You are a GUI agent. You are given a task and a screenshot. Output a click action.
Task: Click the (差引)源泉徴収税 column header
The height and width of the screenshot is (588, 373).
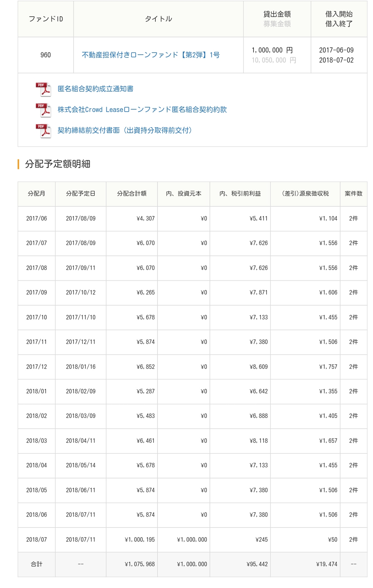(x=305, y=194)
